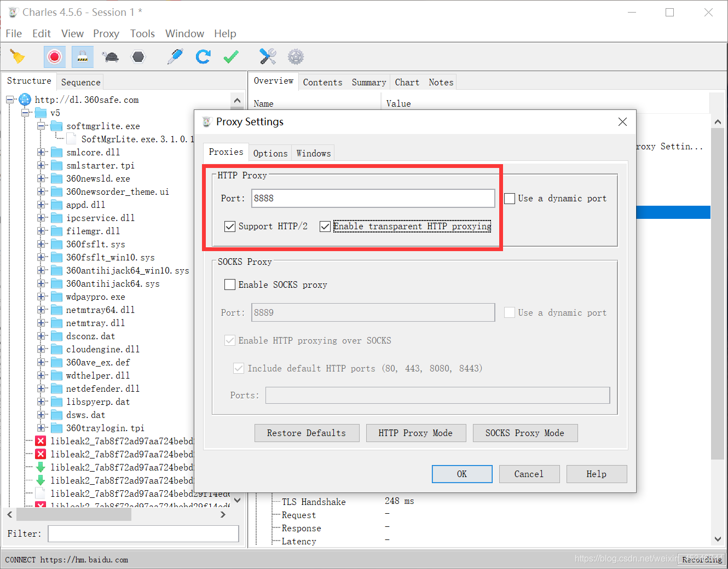
Task: Toggle Enable transparent HTTP proxying checkbox
Action: (x=325, y=227)
